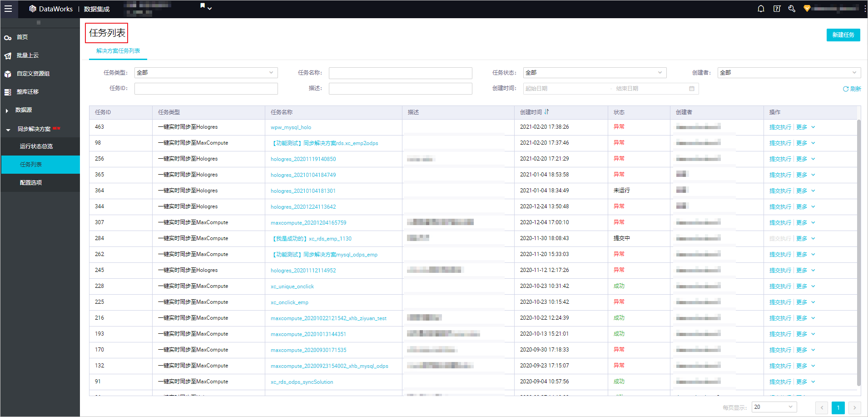The image size is (868, 417).
Task: Click the orange diamond account icon
Action: [x=807, y=8]
